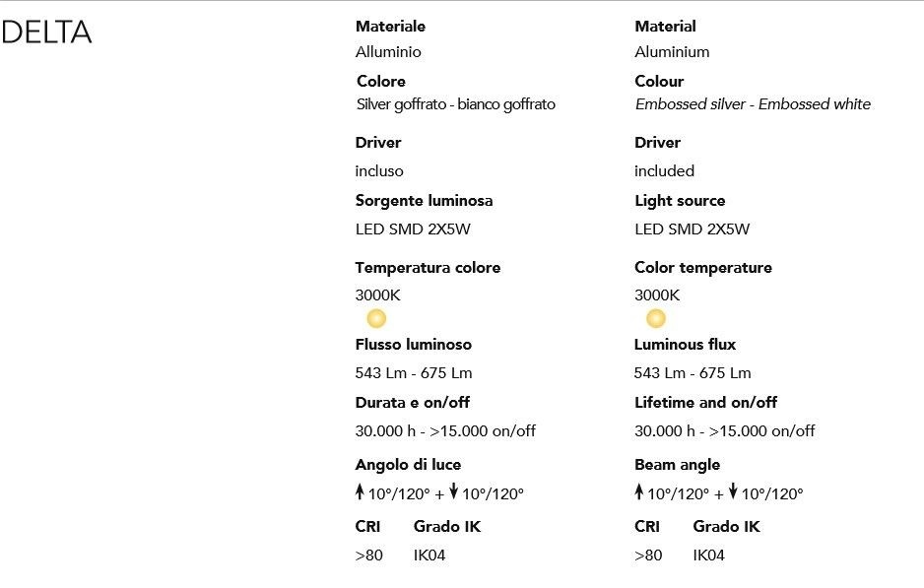Click the DELTA product title
The width and height of the screenshot is (924, 588).
click(x=47, y=33)
